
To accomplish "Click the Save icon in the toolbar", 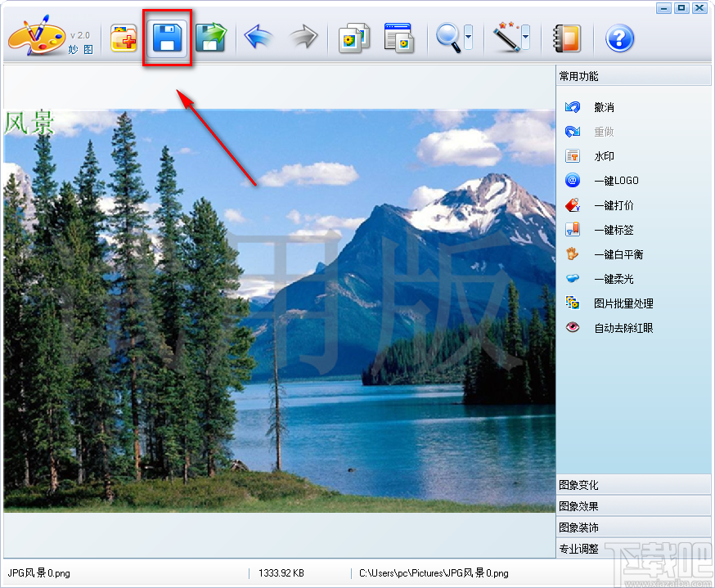I will coord(167,37).
